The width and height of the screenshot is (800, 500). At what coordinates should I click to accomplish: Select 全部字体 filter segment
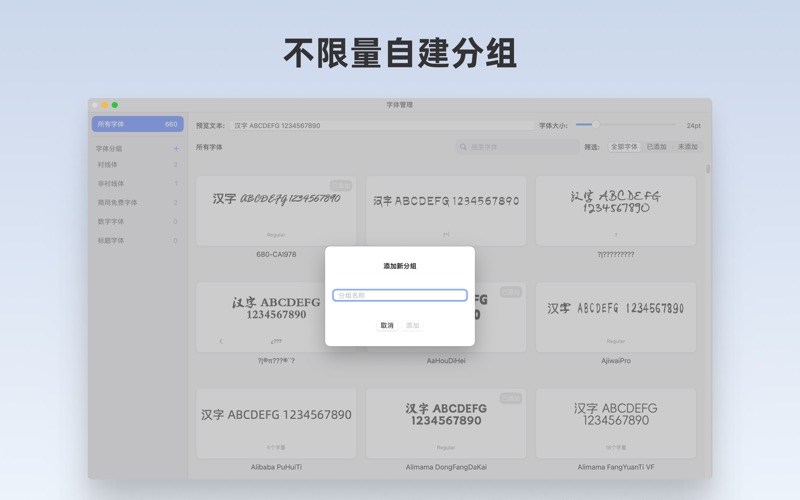point(624,147)
